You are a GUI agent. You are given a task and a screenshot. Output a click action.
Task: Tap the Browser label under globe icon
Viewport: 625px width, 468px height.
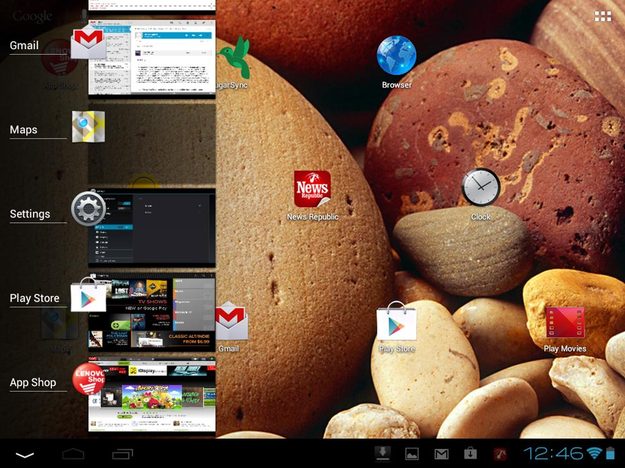click(396, 85)
